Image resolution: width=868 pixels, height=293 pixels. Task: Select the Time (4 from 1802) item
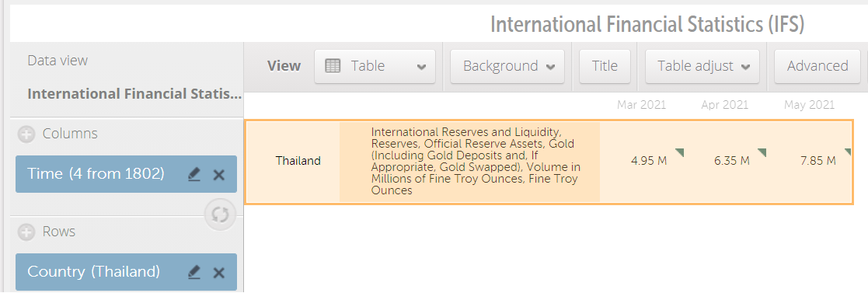point(126,174)
